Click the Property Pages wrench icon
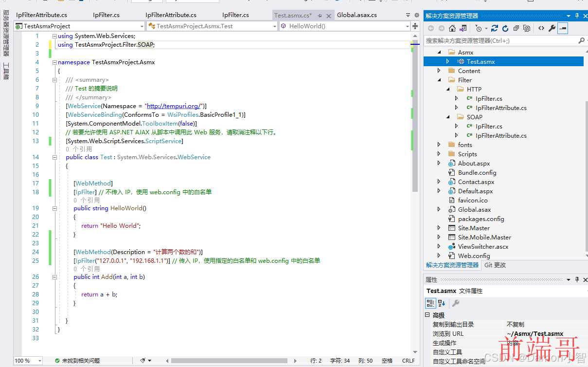 coord(456,303)
